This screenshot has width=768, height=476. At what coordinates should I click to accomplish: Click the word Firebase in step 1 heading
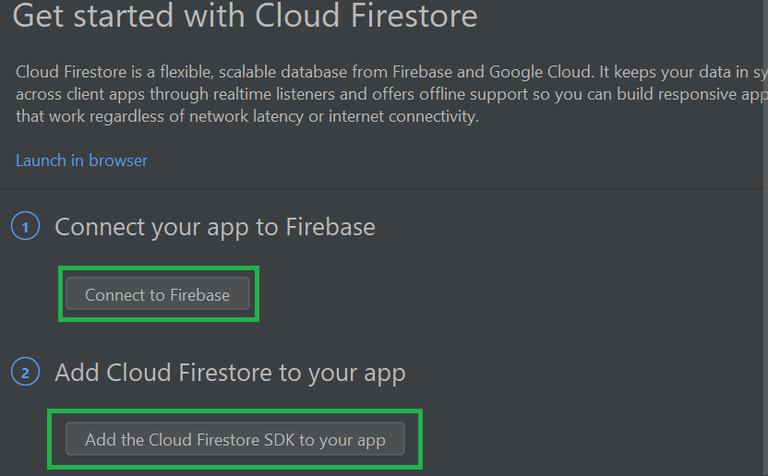click(x=329, y=227)
